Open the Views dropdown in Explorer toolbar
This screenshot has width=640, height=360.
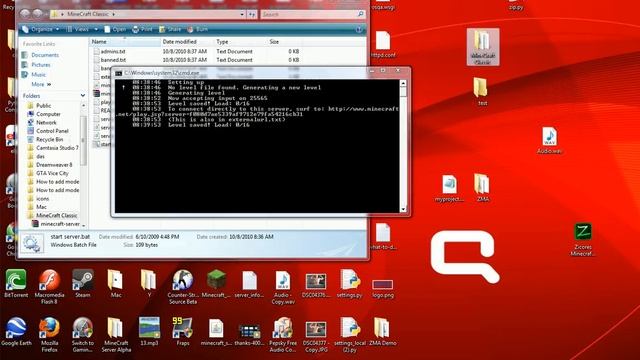click(95, 29)
